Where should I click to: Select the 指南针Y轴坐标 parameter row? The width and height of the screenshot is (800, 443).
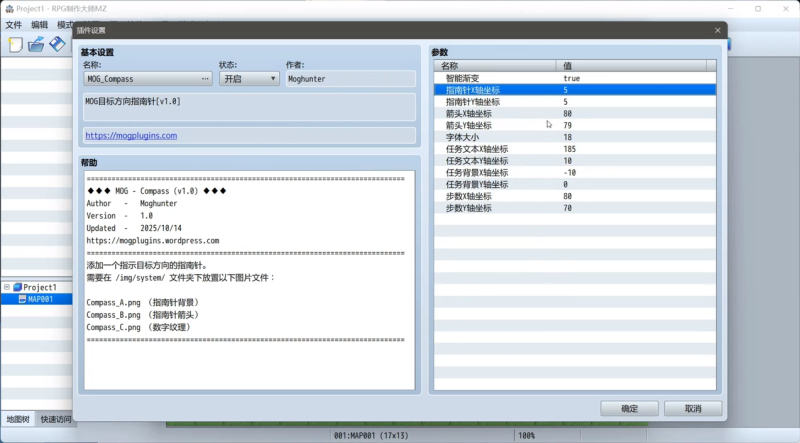(575, 102)
